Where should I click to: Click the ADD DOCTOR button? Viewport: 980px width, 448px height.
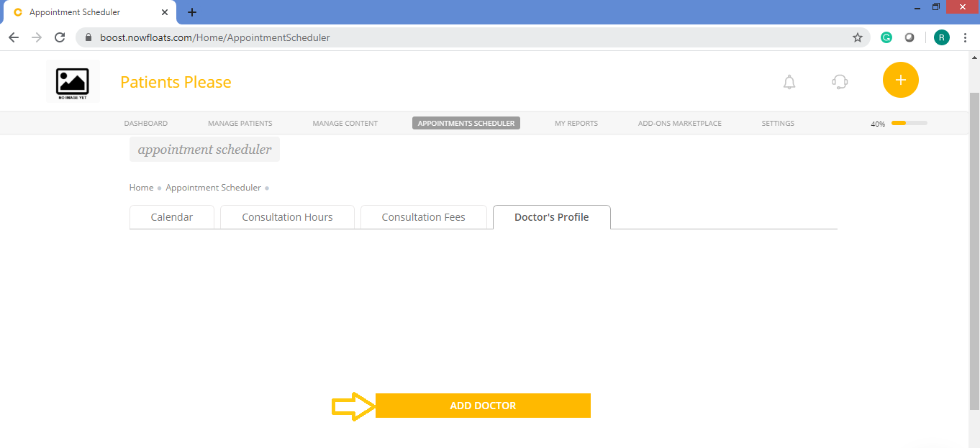point(483,405)
